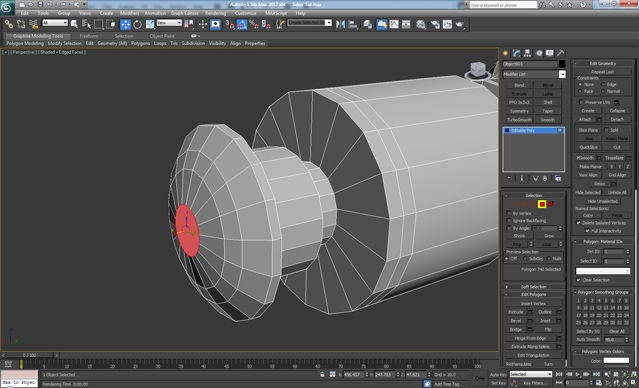Screen dimensions: 639x388
Task: Click the ViewCube in the viewport
Action: [477, 70]
